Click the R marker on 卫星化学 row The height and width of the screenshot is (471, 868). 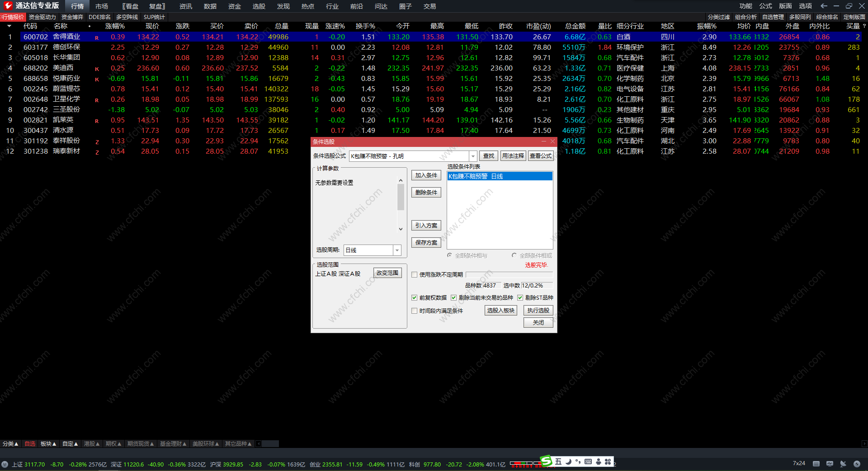click(97, 100)
